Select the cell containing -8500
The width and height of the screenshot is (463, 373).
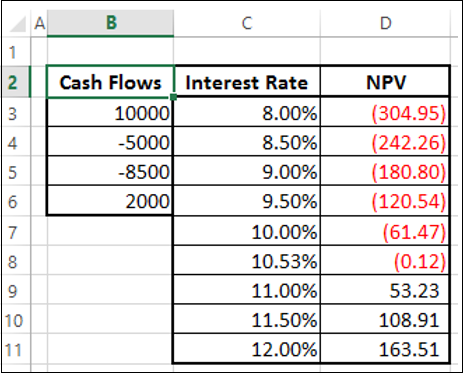pyautogui.click(x=110, y=171)
